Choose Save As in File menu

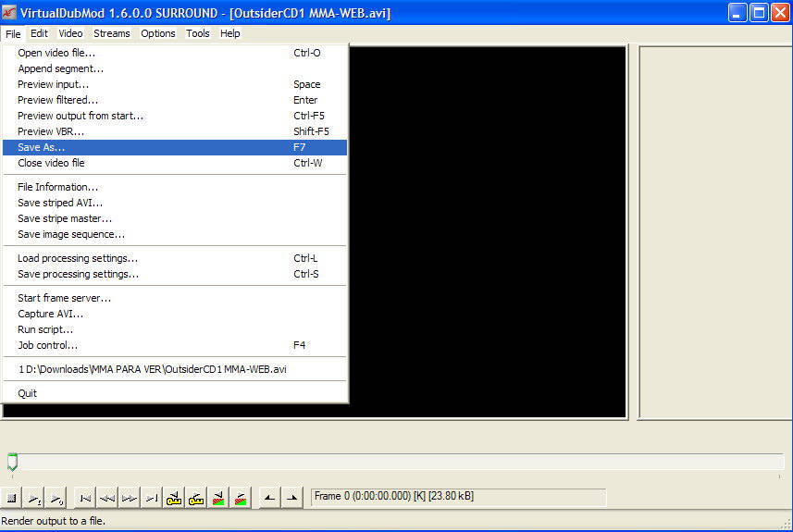[x=175, y=147]
